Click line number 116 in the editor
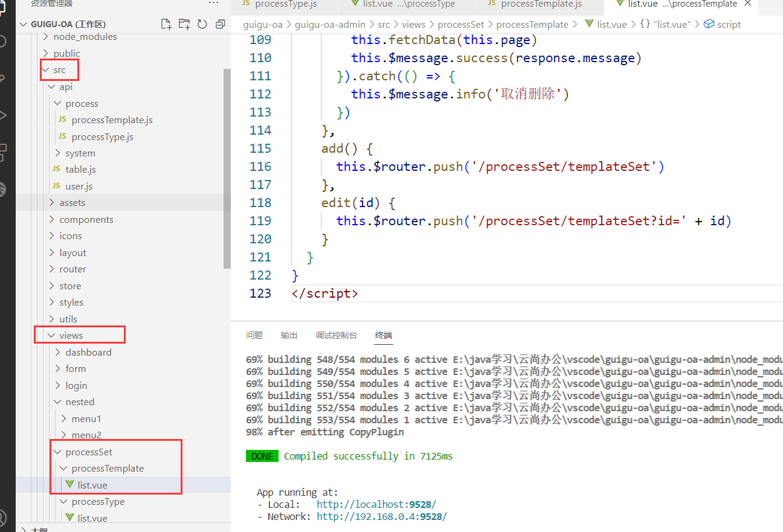 coord(260,166)
